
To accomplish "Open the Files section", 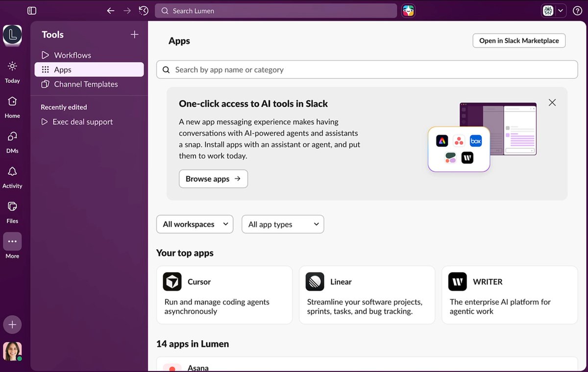I will coord(12,211).
